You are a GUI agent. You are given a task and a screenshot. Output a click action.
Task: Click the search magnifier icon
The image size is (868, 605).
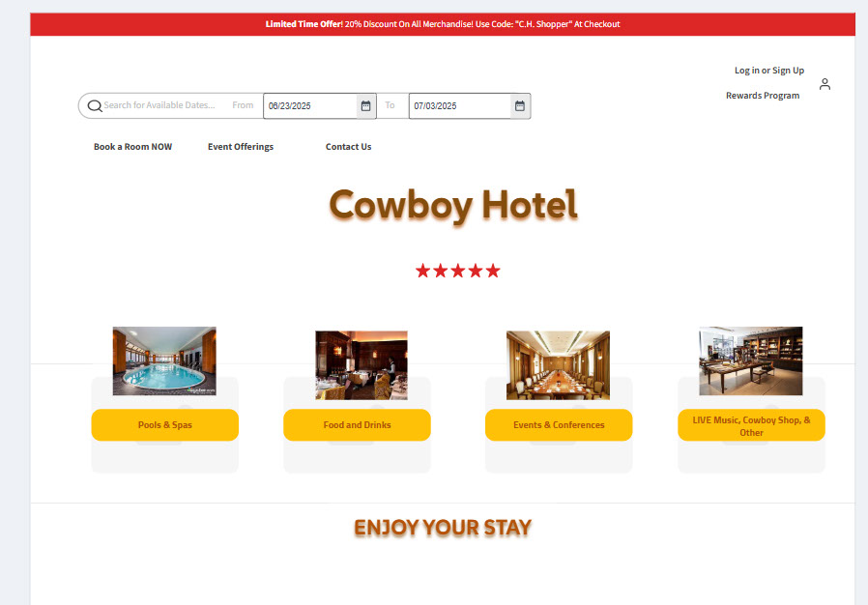click(x=95, y=105)
